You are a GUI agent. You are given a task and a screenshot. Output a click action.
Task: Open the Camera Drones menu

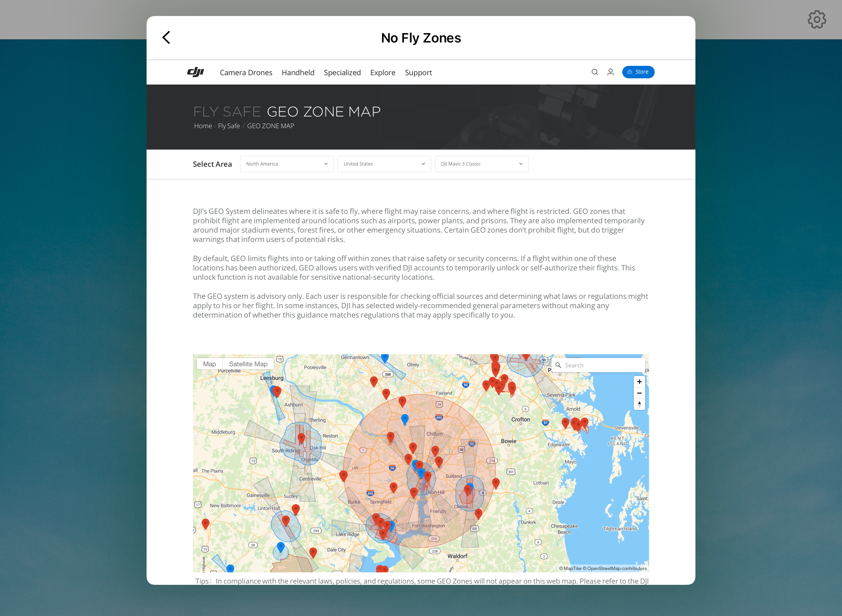tap(246, 72)
